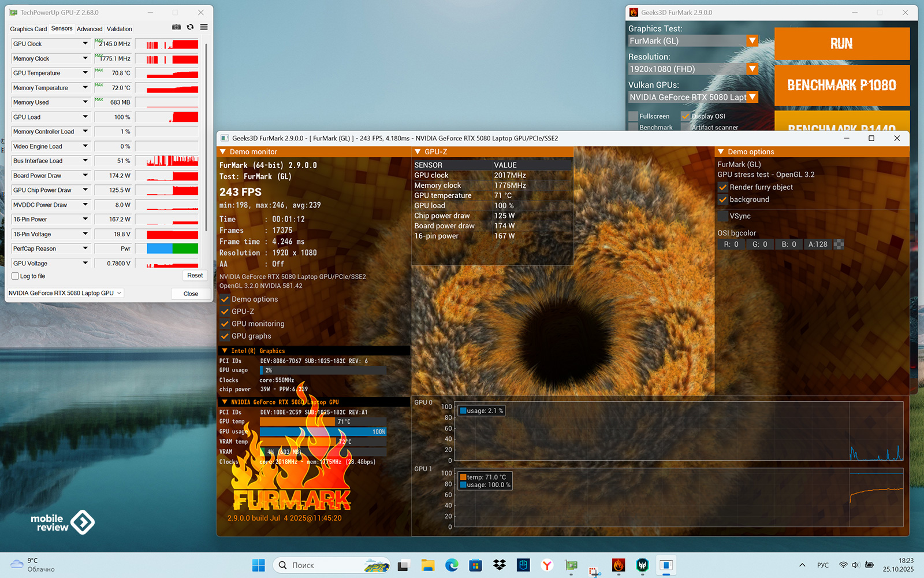Open the GPU-Z hamburger menu

tap(204, 27)
